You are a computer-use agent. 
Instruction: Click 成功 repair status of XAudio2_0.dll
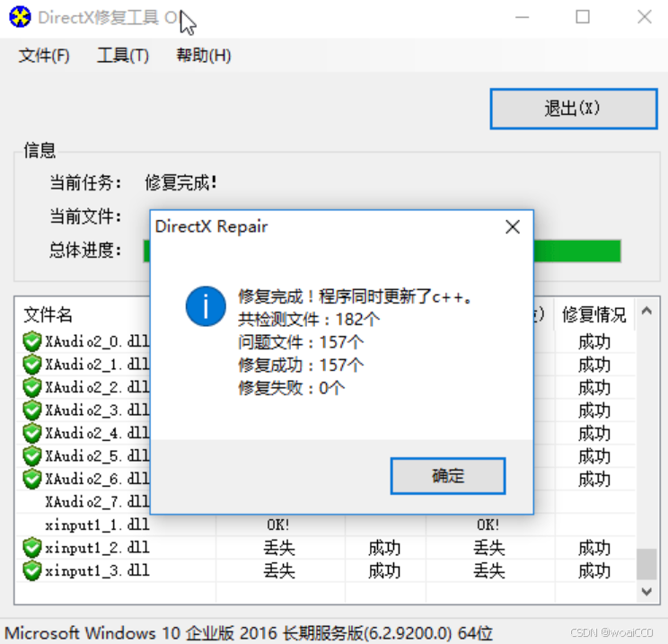pyautogui.click(x=593, y=342)
